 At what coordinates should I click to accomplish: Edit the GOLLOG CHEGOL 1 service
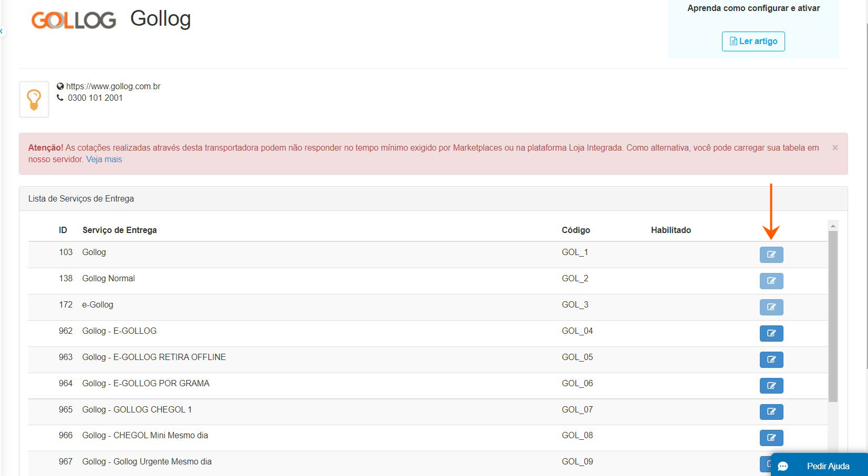[x=771, y=411]
